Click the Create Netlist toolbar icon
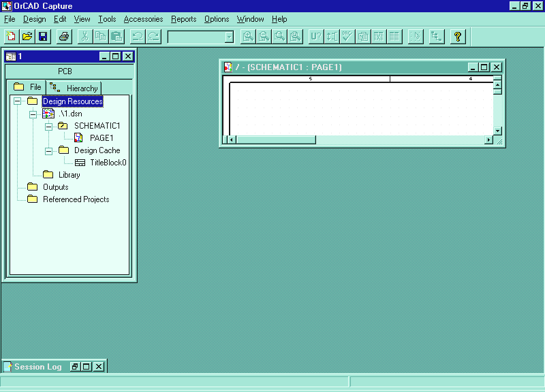Image resolution: width=545 pixels, height=392 pixels. click(x=363, y=37)
